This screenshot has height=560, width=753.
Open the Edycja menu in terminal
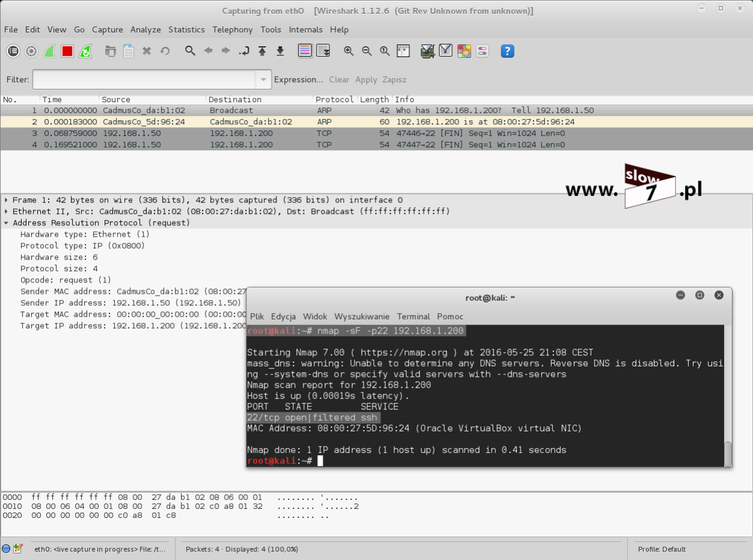click(x=284, y=316)
